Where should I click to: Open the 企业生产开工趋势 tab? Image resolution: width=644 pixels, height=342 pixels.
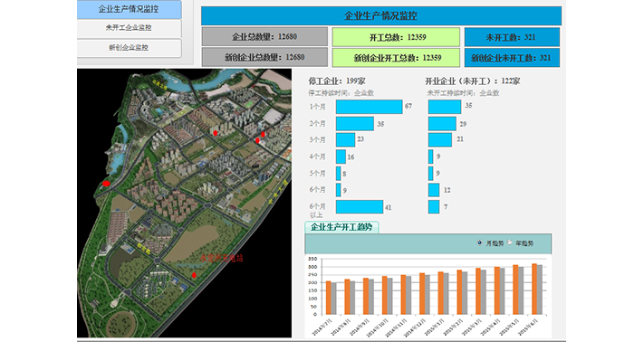[341, 227]
